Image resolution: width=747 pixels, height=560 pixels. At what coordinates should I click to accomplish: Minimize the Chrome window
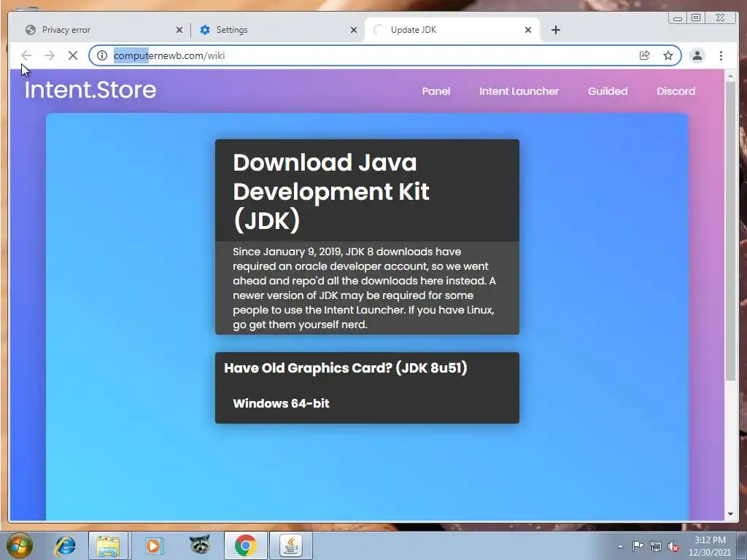click(678, 18)
